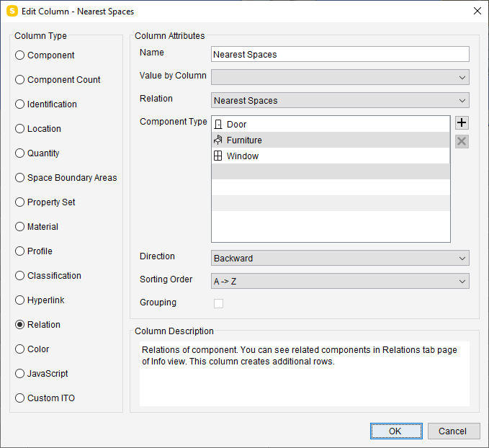Select the Door row in Component Type list

(331, 124)
